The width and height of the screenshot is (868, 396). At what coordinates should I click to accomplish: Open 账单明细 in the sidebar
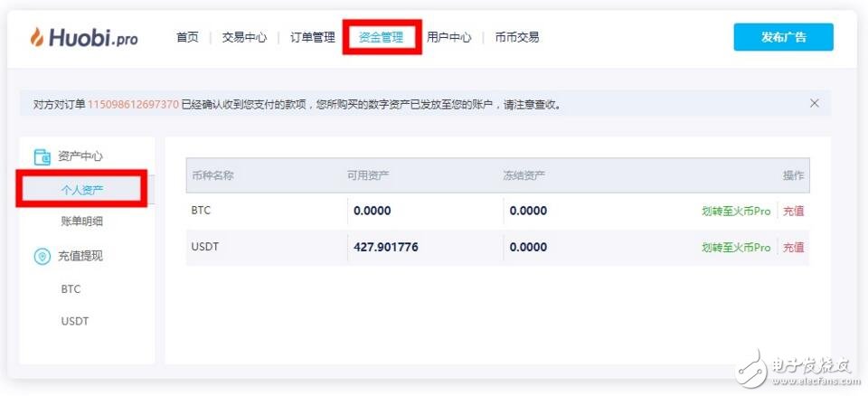[82, 221]
